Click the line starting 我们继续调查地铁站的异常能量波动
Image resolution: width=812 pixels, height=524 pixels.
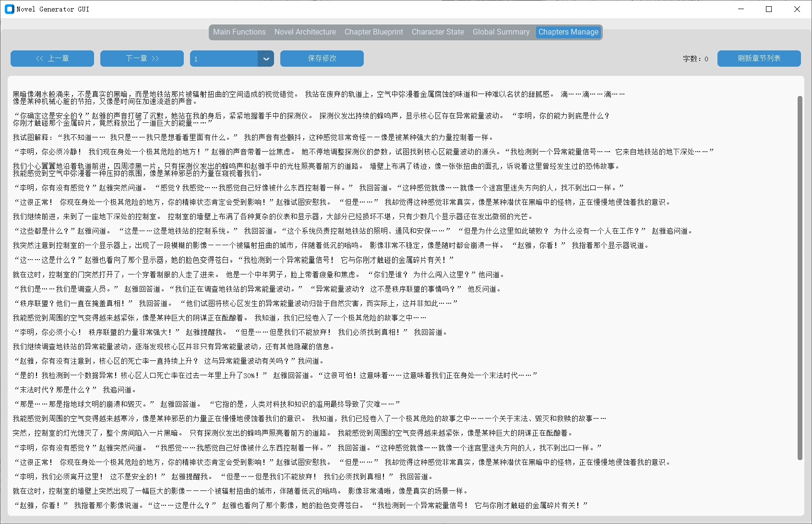(174, 347)
